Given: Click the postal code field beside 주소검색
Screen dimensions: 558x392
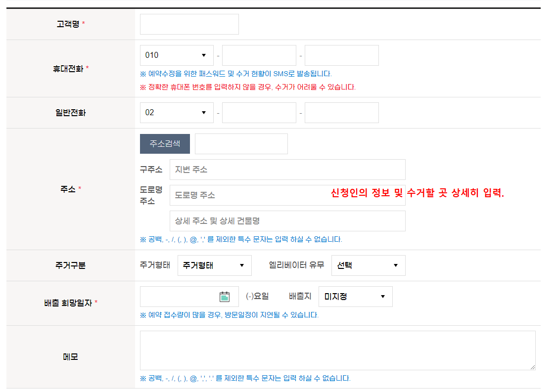Looking at the screenshot, I should 241,144.
